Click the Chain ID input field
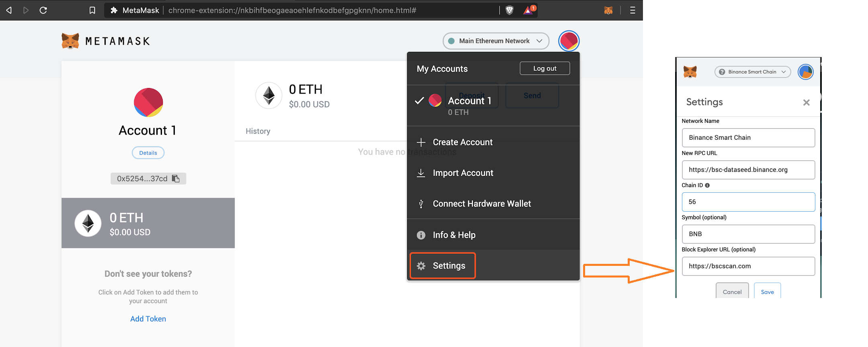Screen dimensions: 868x347 tap(748, 202)
